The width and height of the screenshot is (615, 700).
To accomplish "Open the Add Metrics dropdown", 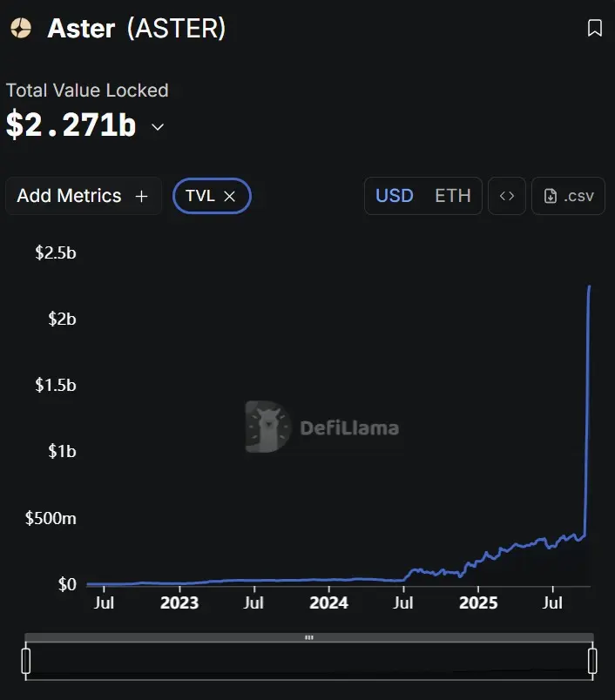I will point(83,196).
